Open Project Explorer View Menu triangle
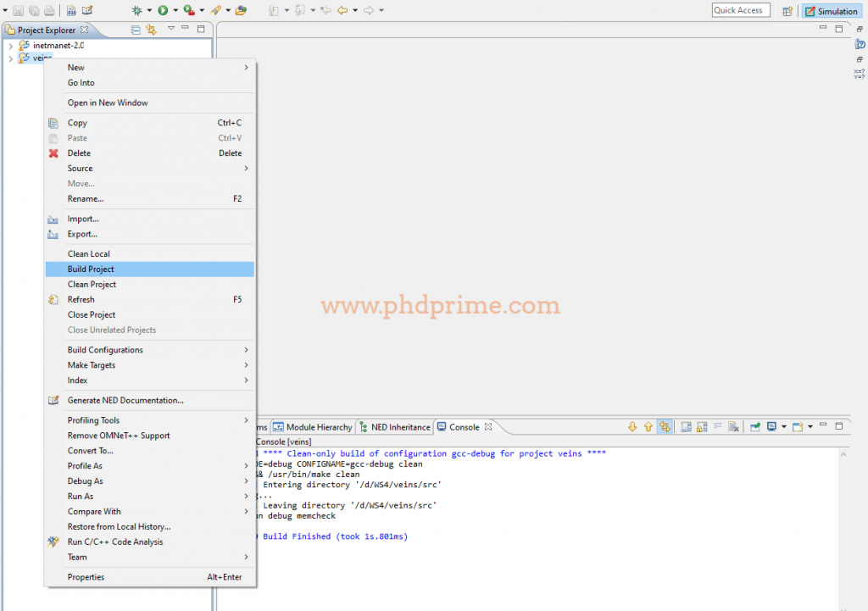The image size is (868, 611). click(x=170, y=29)
